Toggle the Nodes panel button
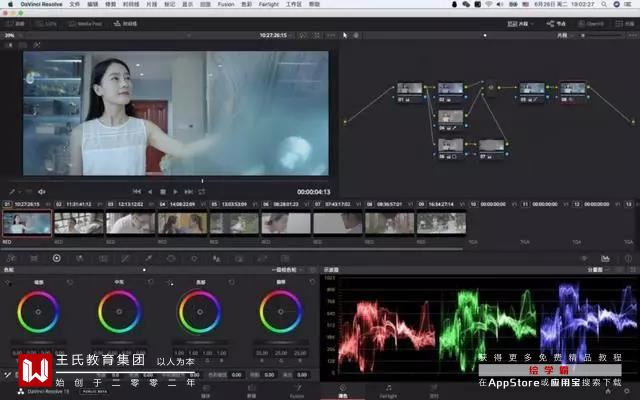Viewport: 640px width, 400px height. (556, 24)
